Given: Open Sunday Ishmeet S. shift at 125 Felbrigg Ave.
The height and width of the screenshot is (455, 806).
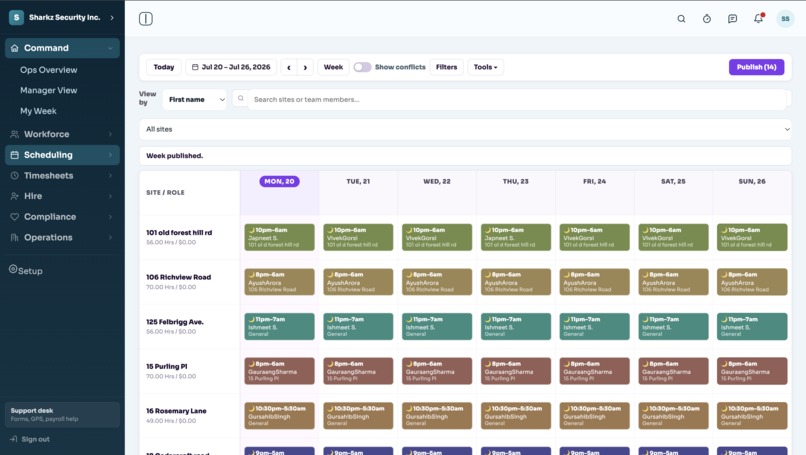Looking at the screenshot, I should [752, 326].
